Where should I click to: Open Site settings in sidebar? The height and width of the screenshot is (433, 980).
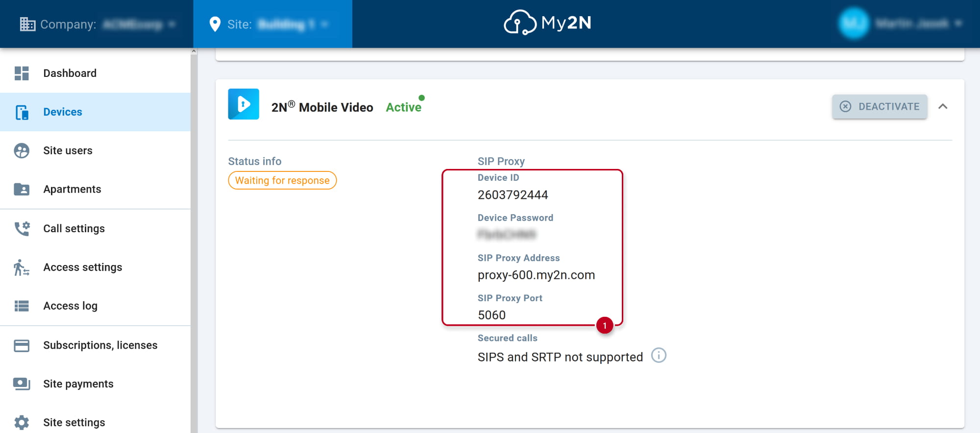95,422
